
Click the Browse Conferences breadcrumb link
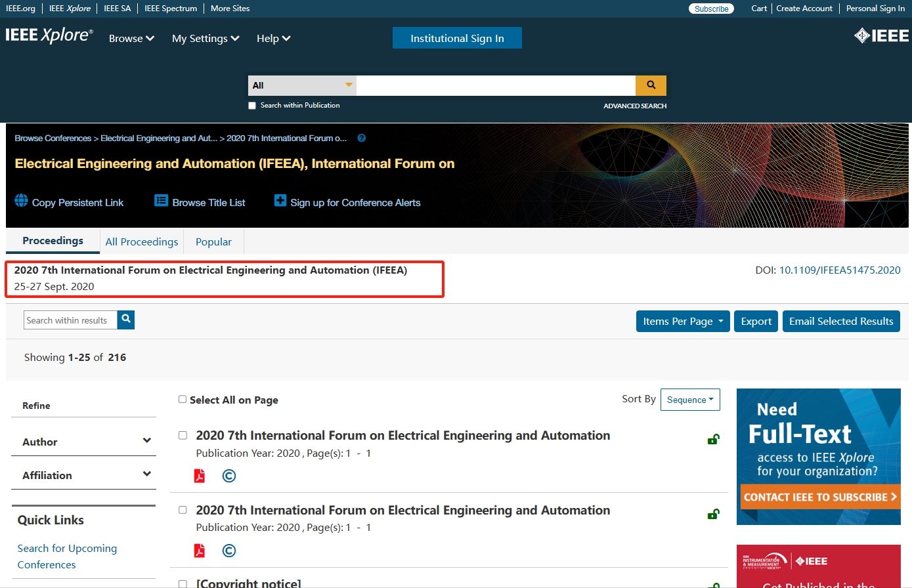click(x=53, y=138)
